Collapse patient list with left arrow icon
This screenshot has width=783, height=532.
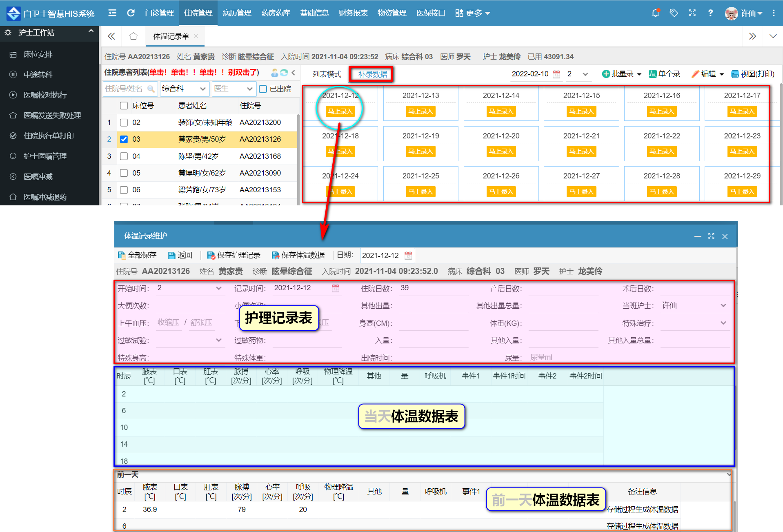click(293, 73)
